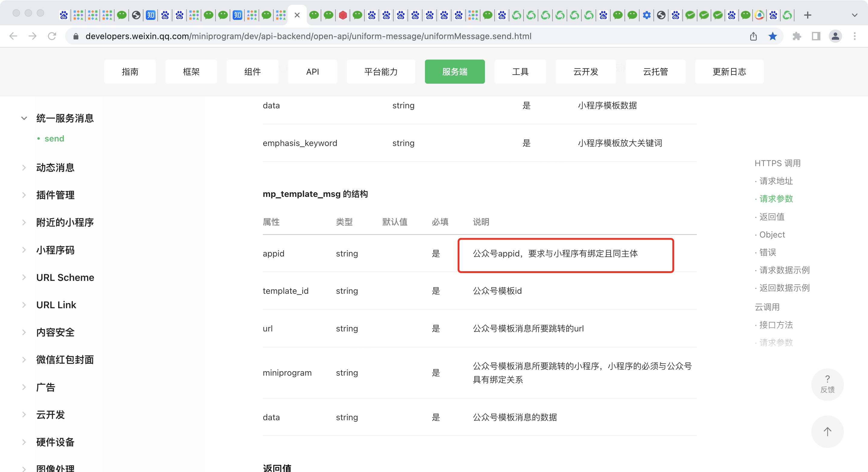Screen dimensions: 868x472
Task: Click the new tab plus icon
Action: pyautogui.click(x=807, y=15)
